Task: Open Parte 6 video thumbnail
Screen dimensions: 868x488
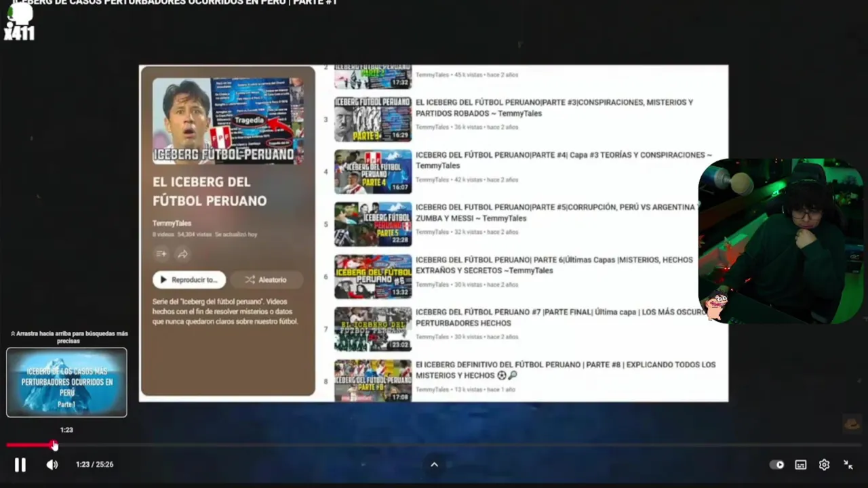Action: pos(373,277)
